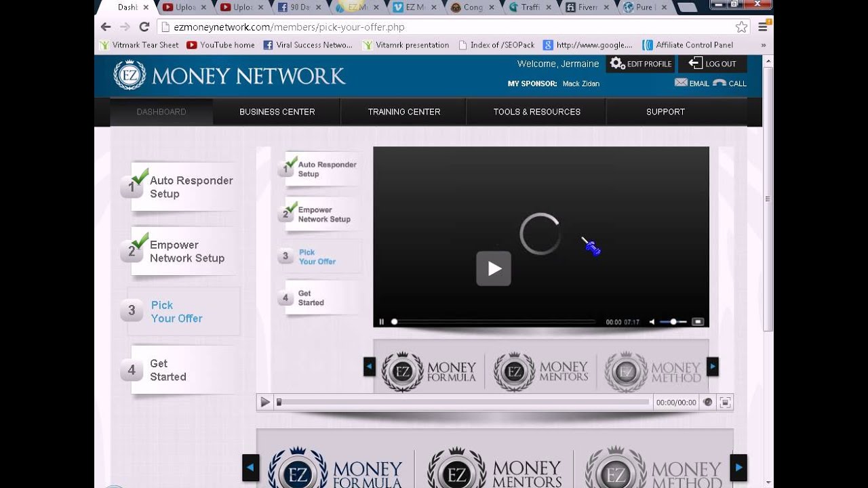Select Money Formula logo in upper carousel
Screen dimensions: 868x488
pyautogui.click(x=429, y=371)
